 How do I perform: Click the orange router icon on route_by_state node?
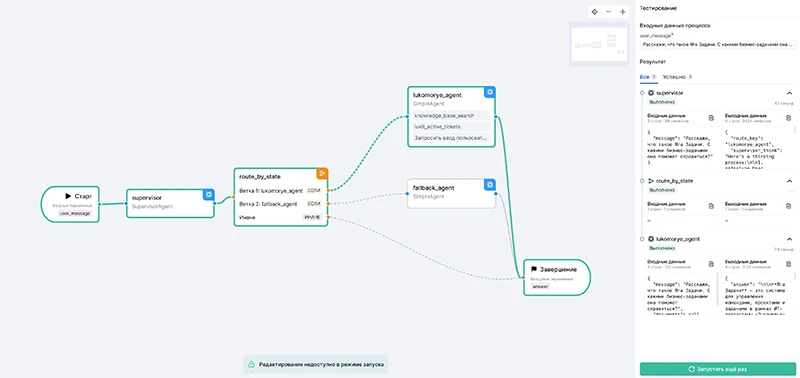pos(322,174)
